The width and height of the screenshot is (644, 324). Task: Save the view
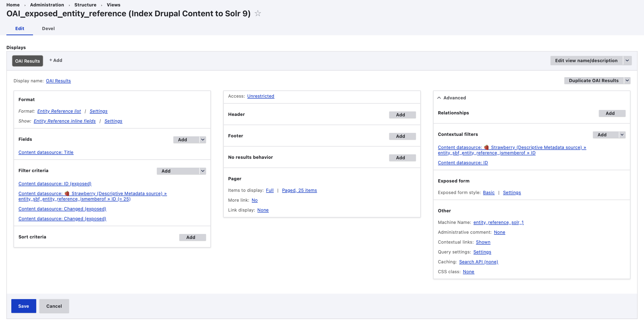pos(23,306)
